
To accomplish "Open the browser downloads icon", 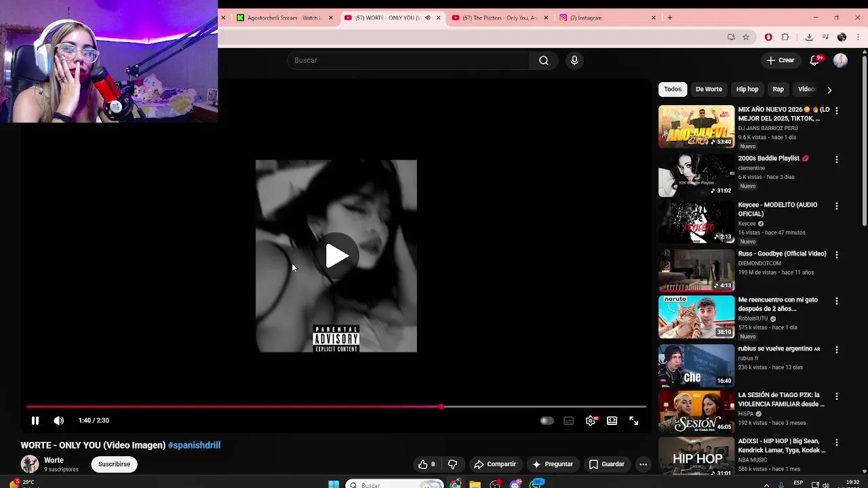I will click(x=809, y=37).
